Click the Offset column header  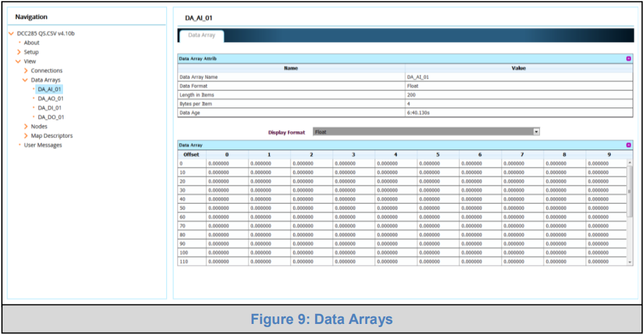pyautogui.click(x=191, y=154)
